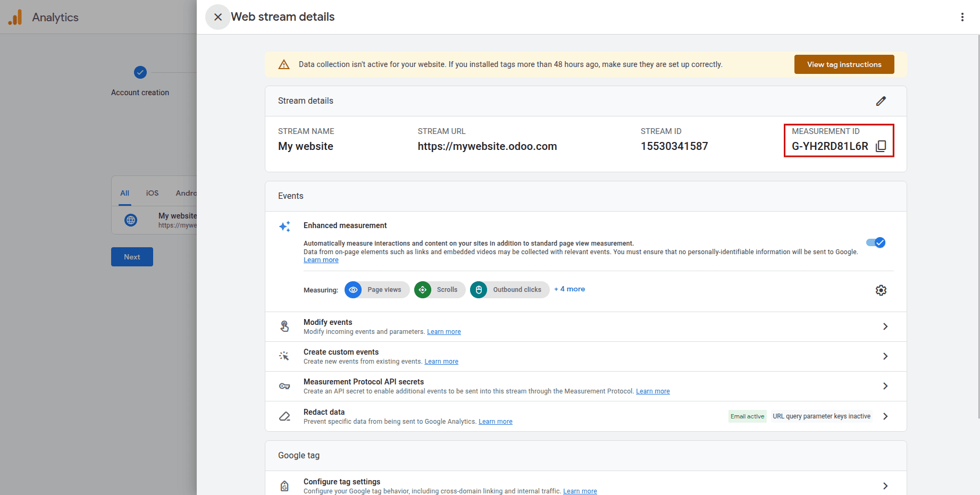The image size is (980, 495).
Task: Click the measurement ID G-YH2RD81L6R
Action: click(x=830, y=146)
